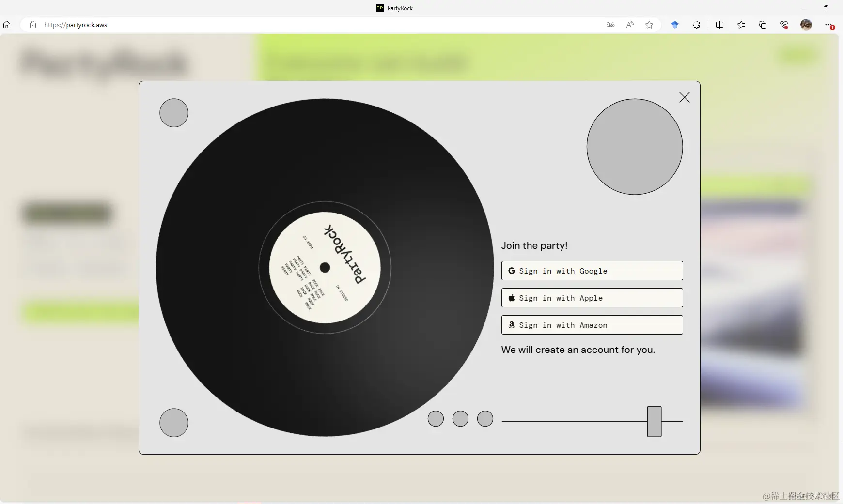The width and height of the screenshot is (843, 504).
Task: Open the translate page icon
Action: click(610, 25)
